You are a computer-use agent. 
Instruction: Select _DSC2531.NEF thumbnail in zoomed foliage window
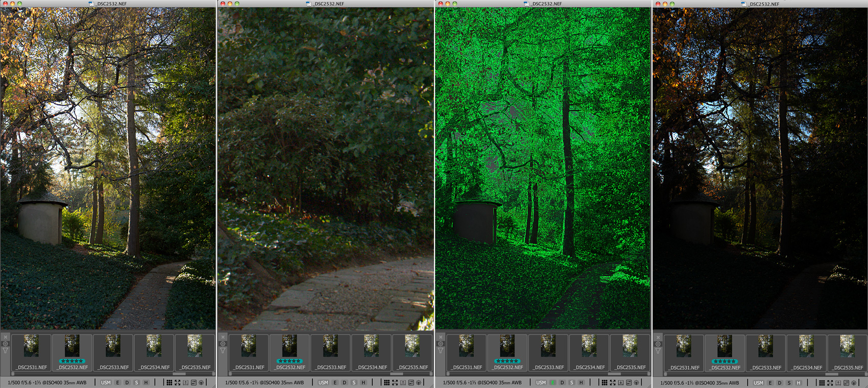click(x=249, y=352)
